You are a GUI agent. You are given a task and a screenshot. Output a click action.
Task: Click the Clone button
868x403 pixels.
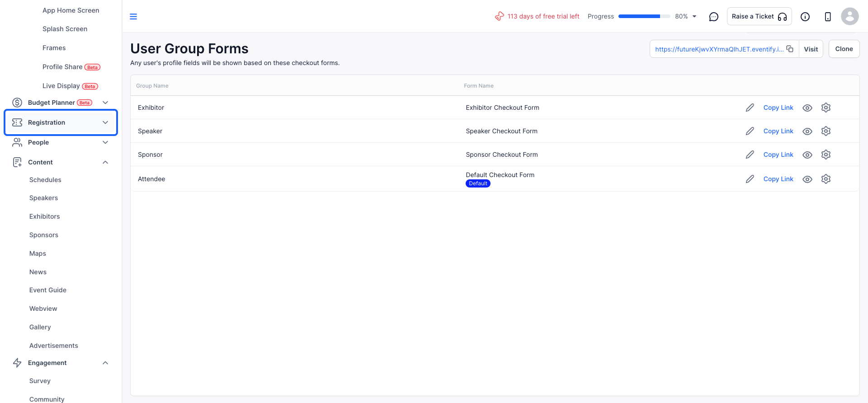click(844, 49)
